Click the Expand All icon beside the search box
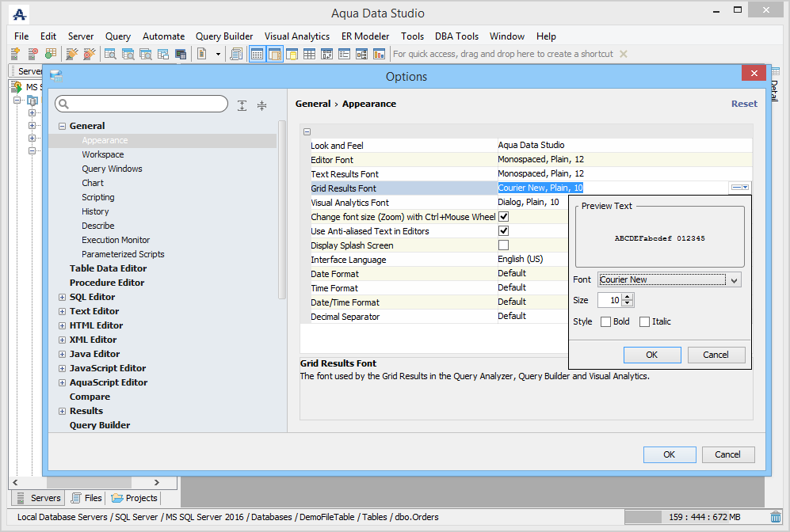This screenshot has width=790, height=532. [x=242, y=105]
